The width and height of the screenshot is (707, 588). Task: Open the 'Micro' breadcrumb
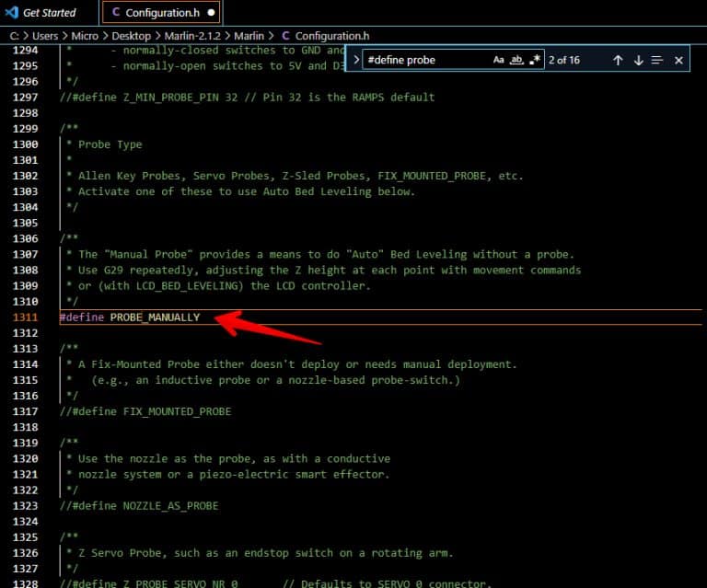point(85,36)
